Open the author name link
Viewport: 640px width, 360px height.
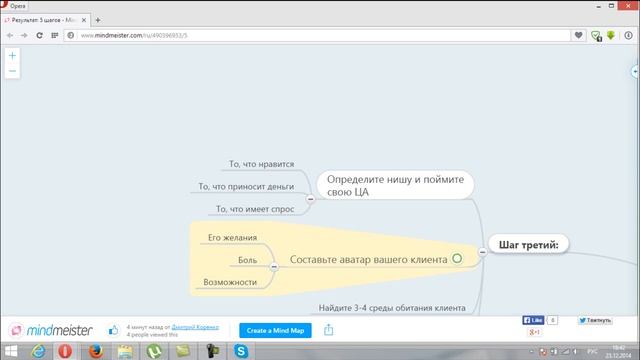tap(195, 327)
